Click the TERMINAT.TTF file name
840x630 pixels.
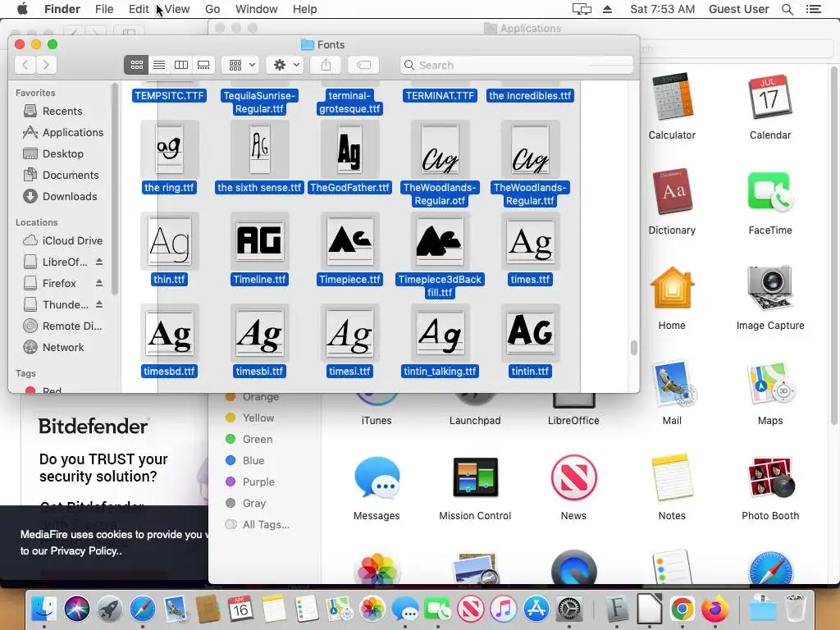[440, 96]
